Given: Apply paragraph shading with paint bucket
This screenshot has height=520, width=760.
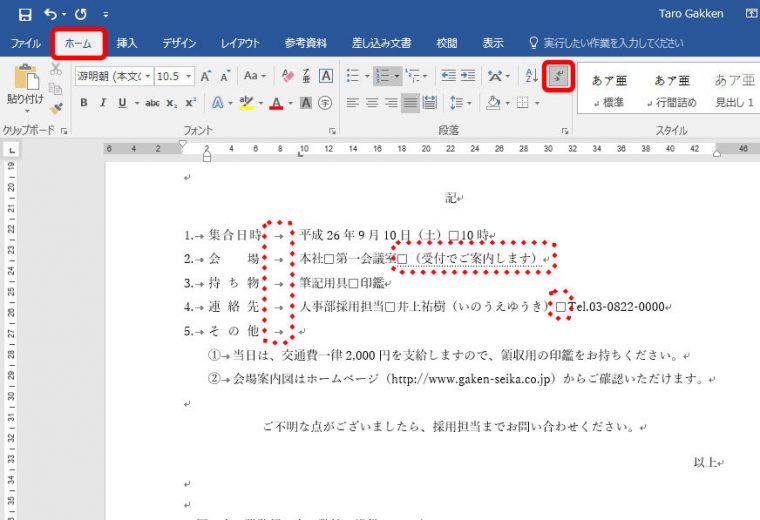Looking at the screenshot, I should coord(492,103).
